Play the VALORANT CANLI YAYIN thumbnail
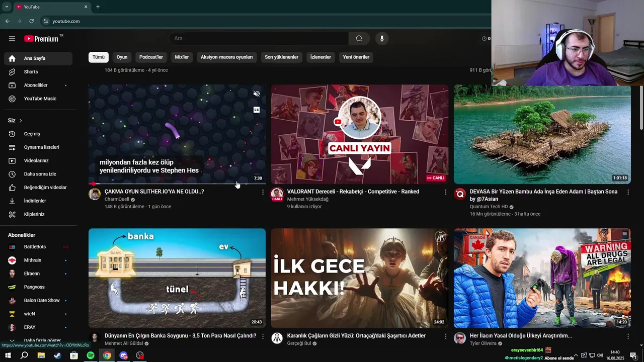Viewport: 644px width, 362px height. (360, 134)
